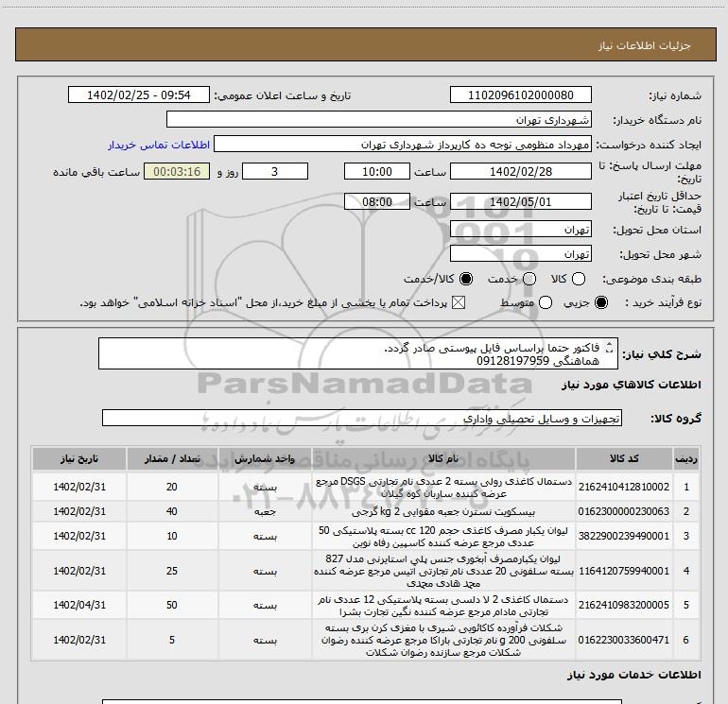Click the بیسکویت نسترن product name
This screenshot has height=704, width=728.
[443, 512]
